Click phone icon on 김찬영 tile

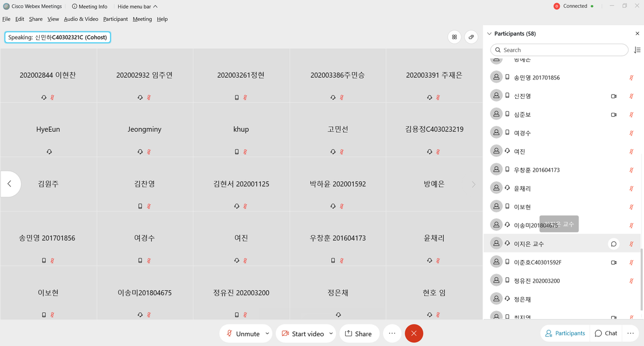140,206
